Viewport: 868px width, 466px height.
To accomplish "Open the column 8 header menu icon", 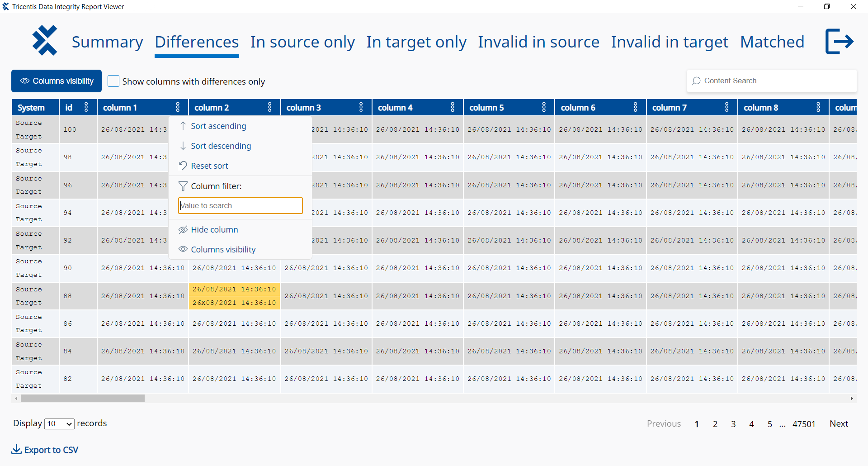I will 818,107.
